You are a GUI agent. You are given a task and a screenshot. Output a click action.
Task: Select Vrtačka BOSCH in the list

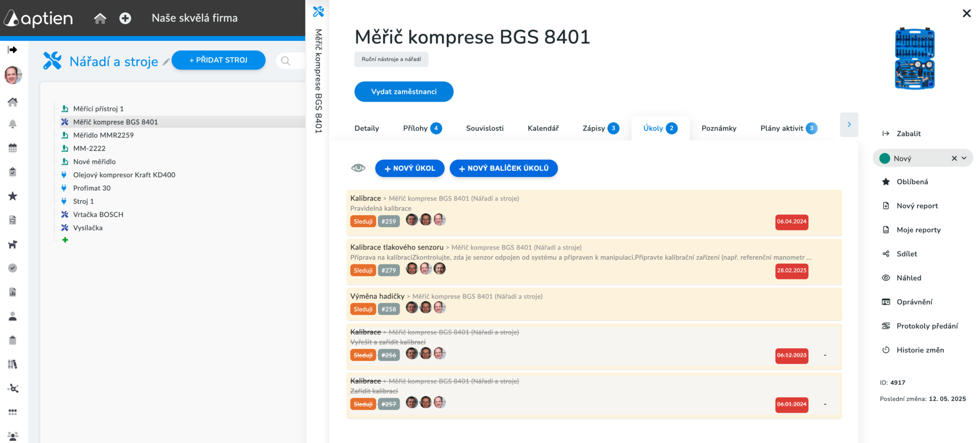click(x=98, y=214)
